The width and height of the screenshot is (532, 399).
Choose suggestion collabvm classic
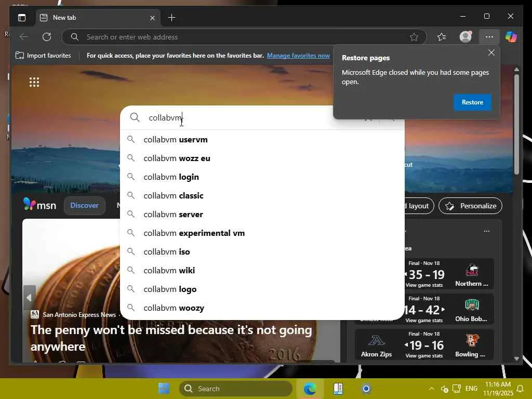pos(262,196)
